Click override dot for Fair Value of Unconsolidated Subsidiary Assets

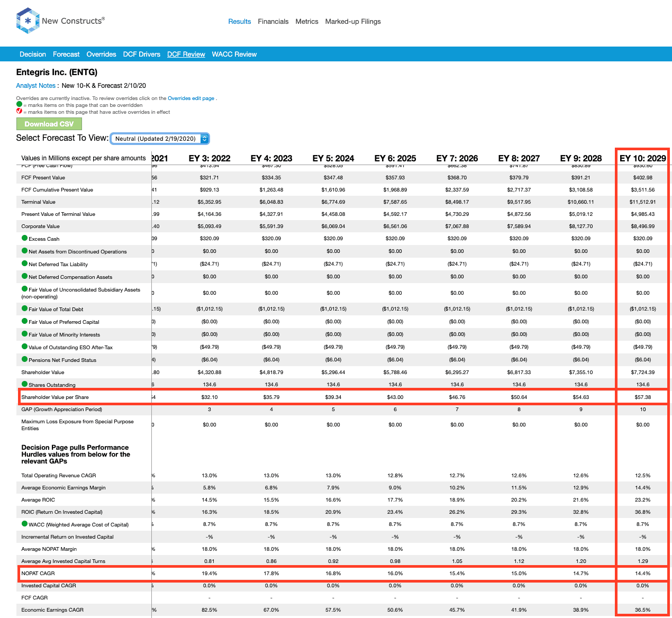[x=24, y=289]
